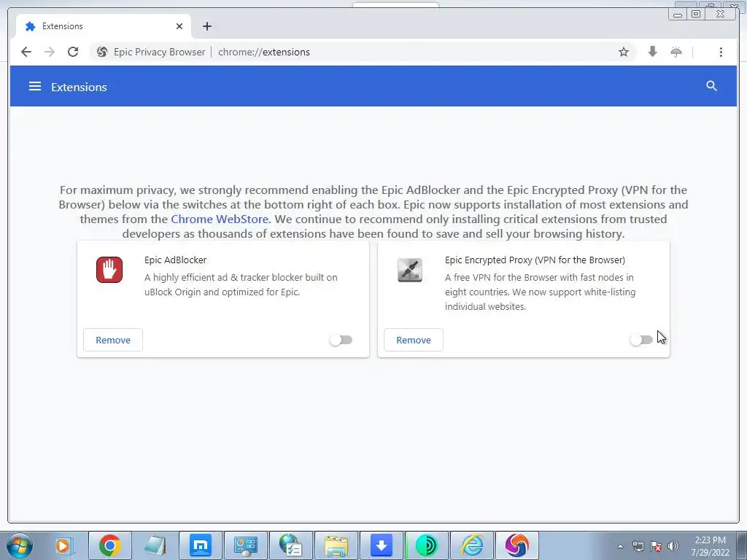Select the Extensions tab
The image size is (747, 560).
click(x=104, y=26)
